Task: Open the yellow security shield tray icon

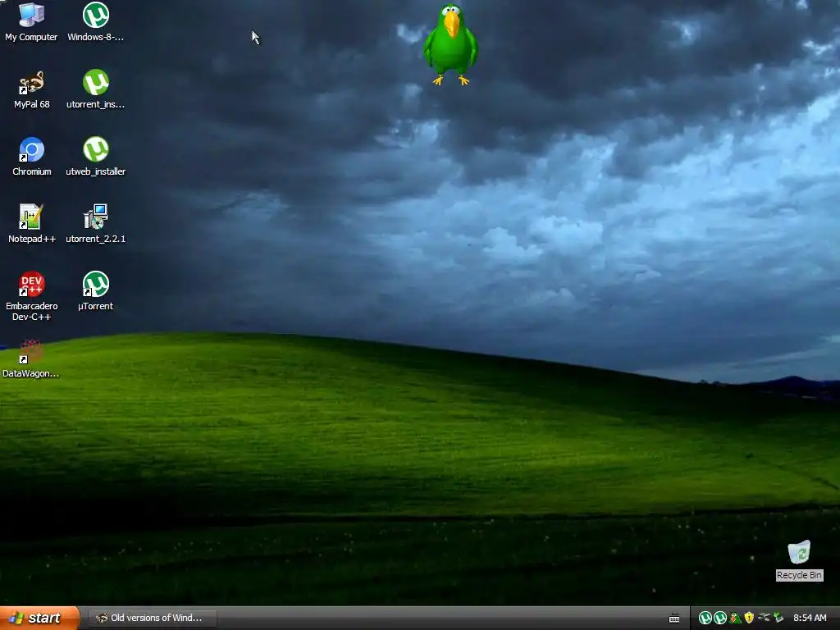Action: pyautogui.click(x=749, y=618)
